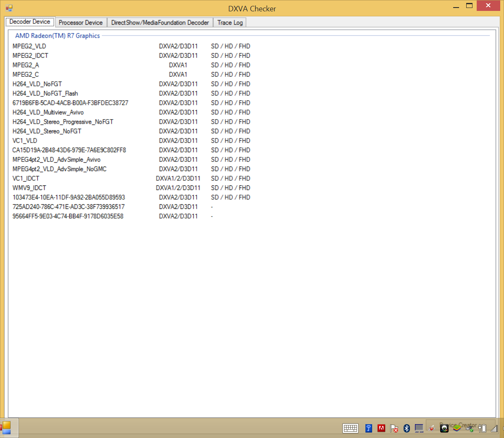The width and height of the screenshot is (504, 438).
Task: Select the H264_VLD_NoFGT entry
Action: click(37, 84)
